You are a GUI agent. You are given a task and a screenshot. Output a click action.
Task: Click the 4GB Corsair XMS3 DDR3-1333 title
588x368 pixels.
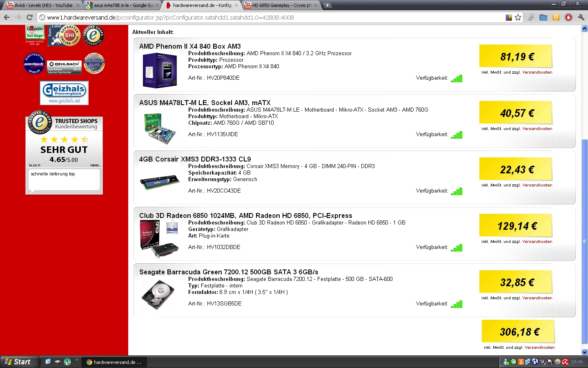click(195, 159)
